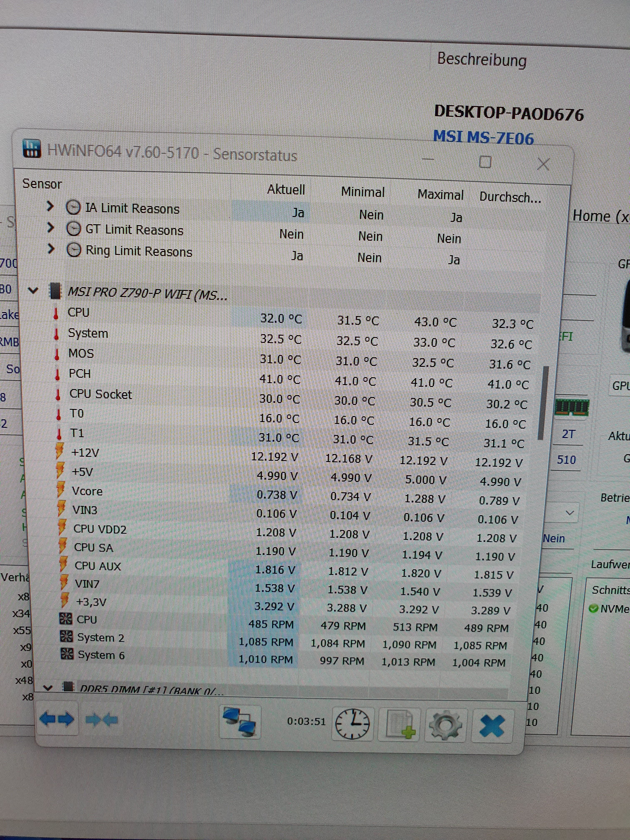The width and height of the screenshot is (630, 840).
Task: Open sensor settings gear icon
Action: 445,725
